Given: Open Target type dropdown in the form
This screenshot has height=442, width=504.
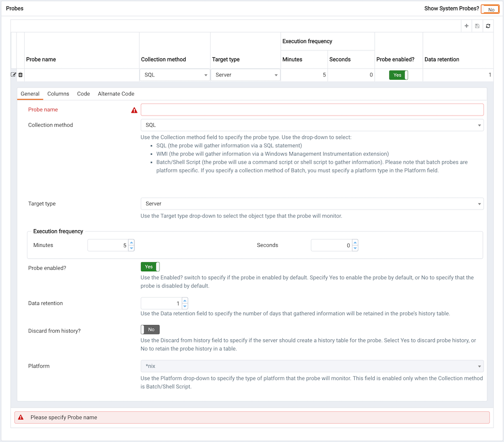Looking at the screenshot, I should point(312,204).
